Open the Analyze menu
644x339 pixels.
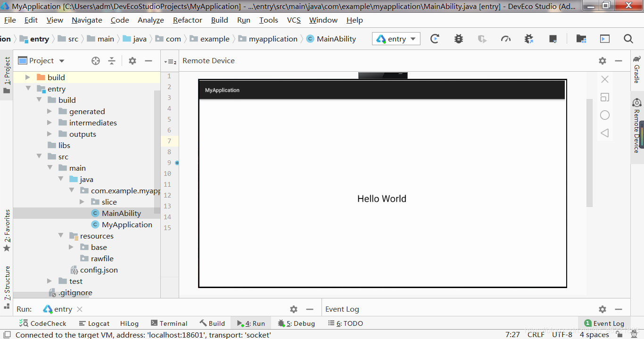pyautogui.click(x=151, y=20)
